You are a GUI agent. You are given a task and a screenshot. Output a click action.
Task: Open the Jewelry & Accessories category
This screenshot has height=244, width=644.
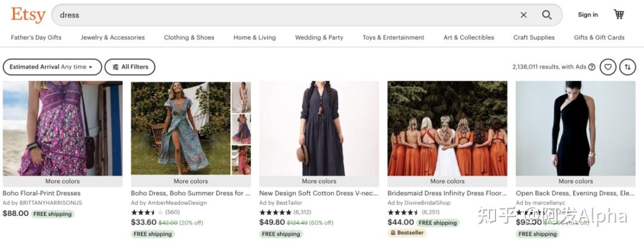[x=113, y=37]
